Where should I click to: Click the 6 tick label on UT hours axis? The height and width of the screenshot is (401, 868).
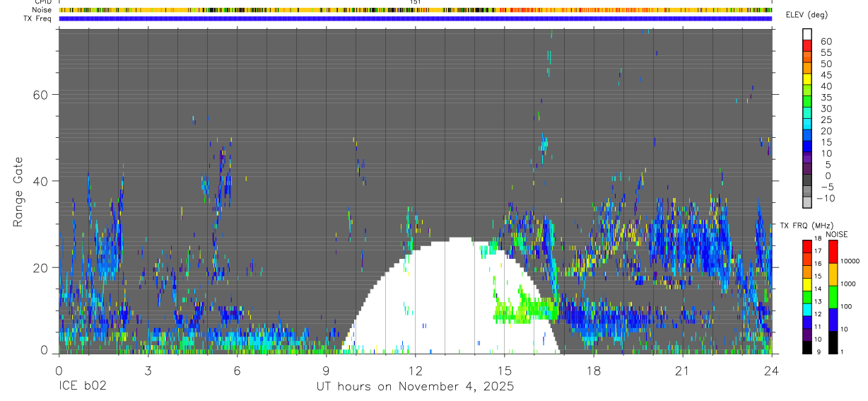(237, 371)
